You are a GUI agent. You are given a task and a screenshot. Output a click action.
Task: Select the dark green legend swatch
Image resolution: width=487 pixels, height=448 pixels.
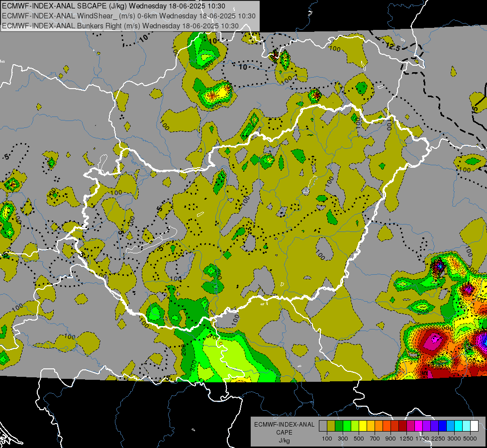click(339, 426)
